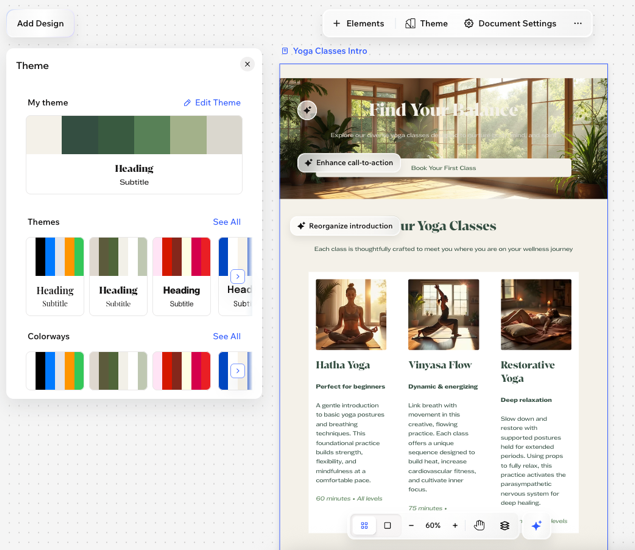Select the Vinyasa Flow image

tap(443, 314)
